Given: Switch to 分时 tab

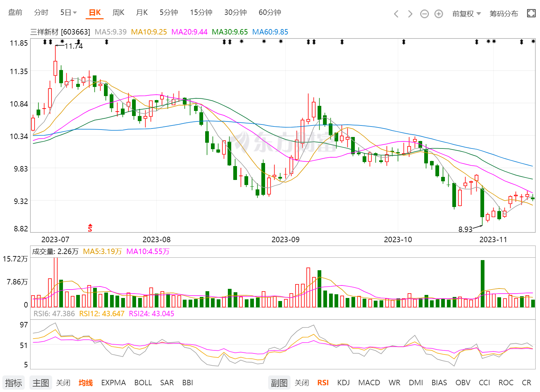Looking at the screenshot, I should 41,13.
